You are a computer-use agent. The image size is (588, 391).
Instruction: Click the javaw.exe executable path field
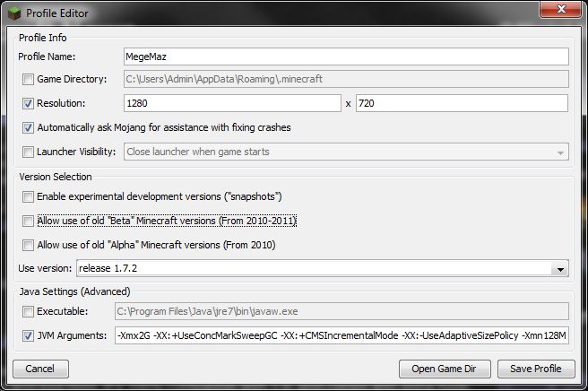point(342,311)
